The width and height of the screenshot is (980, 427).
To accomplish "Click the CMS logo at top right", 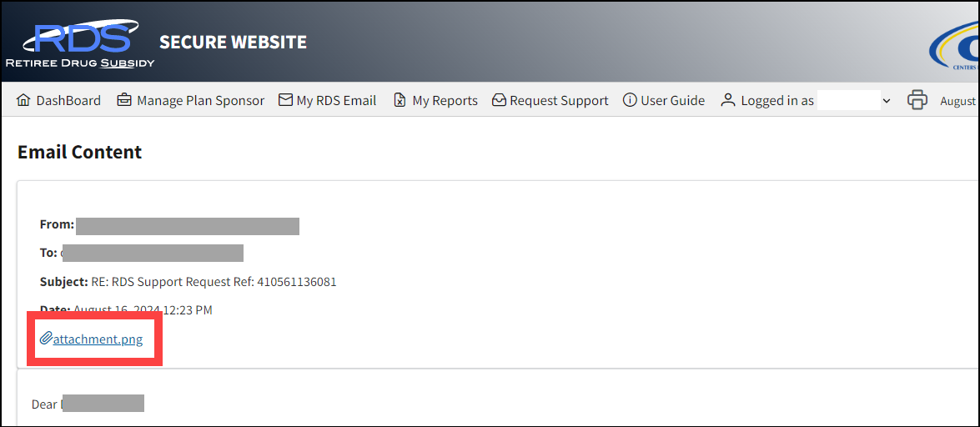I will (x=957, y=52).
